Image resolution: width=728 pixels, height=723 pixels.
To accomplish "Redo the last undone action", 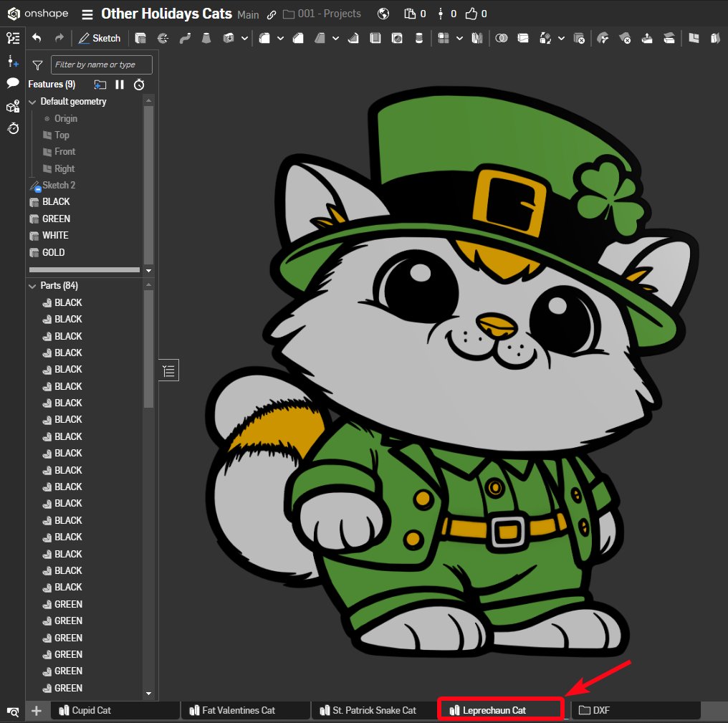I will click(59, 38).
